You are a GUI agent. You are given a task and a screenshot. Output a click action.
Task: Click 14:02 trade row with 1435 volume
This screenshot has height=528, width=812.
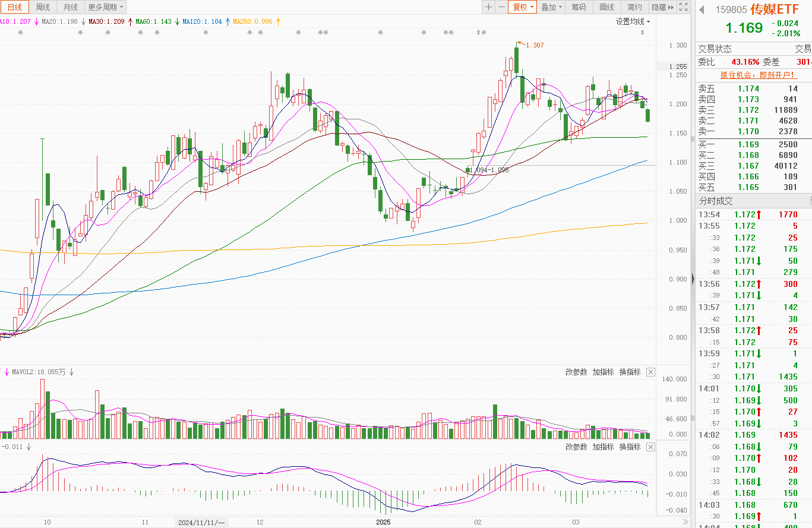point(754,435)
